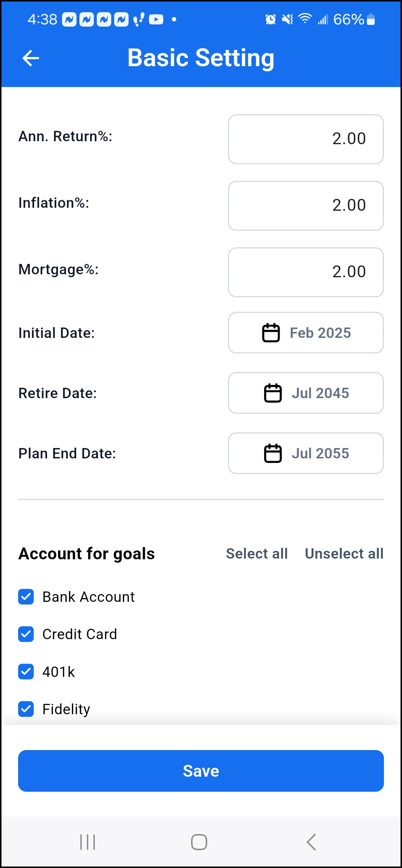Uncheck the Credit Card checkbox

coord(26,634)
